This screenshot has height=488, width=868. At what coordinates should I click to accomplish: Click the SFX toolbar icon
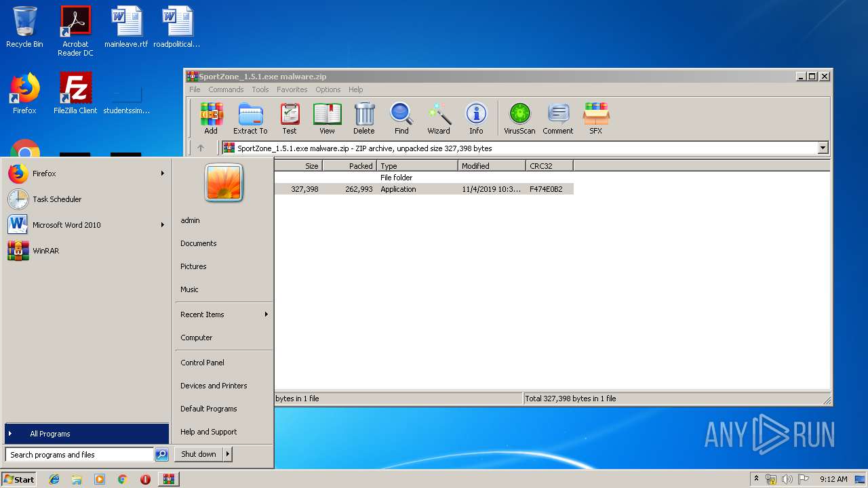point(596,119)
